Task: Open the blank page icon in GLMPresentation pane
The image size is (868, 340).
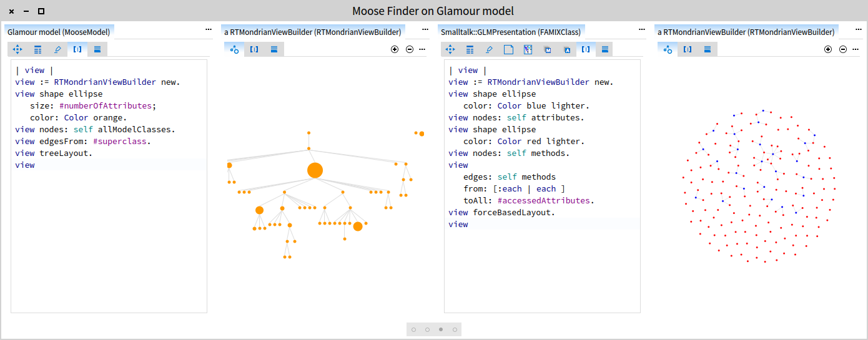Action: point(508,49)
